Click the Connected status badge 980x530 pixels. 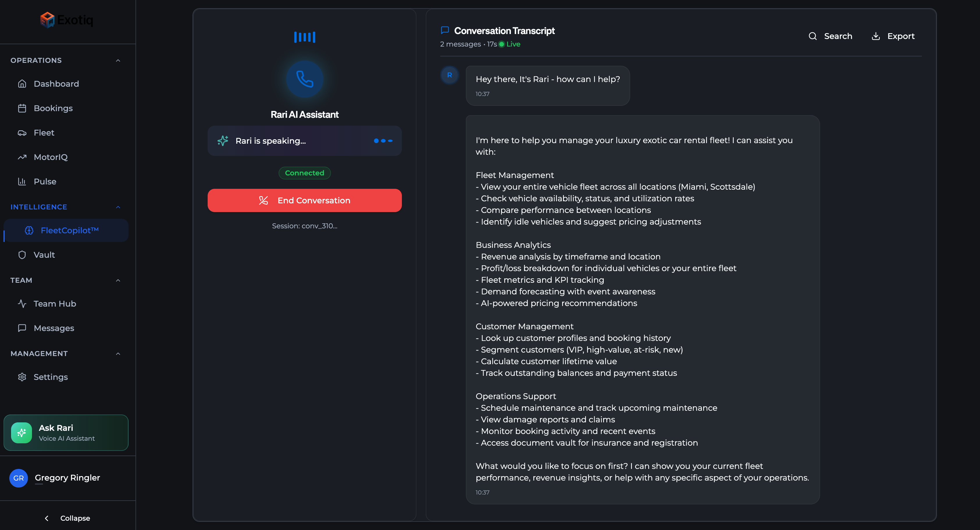point(304,173)
